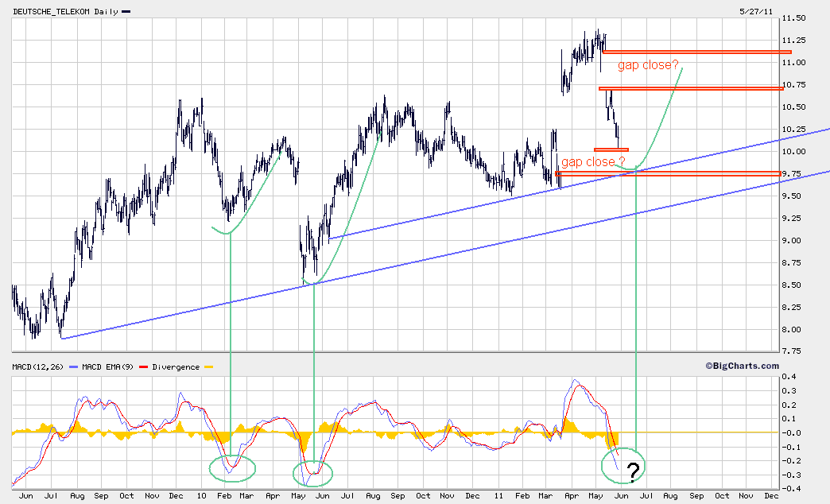The width and height of the screenshot is (830, 504).
Task: Click the 10.25 price axis label
Action: (x=794, y=129)
